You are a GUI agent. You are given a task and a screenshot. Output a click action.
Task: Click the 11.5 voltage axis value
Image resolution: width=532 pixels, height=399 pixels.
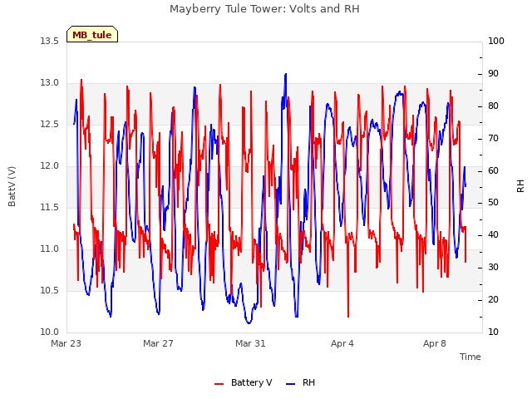tap(50, 207)
